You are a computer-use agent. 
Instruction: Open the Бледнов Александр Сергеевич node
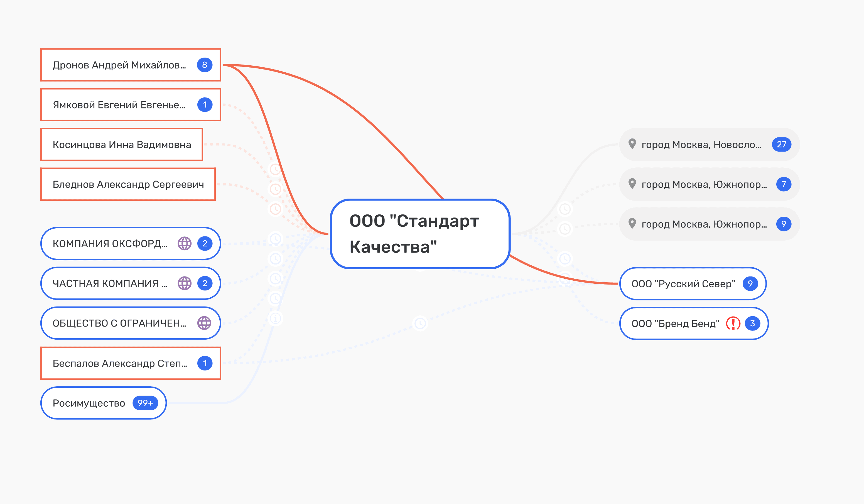pos(128,184)
